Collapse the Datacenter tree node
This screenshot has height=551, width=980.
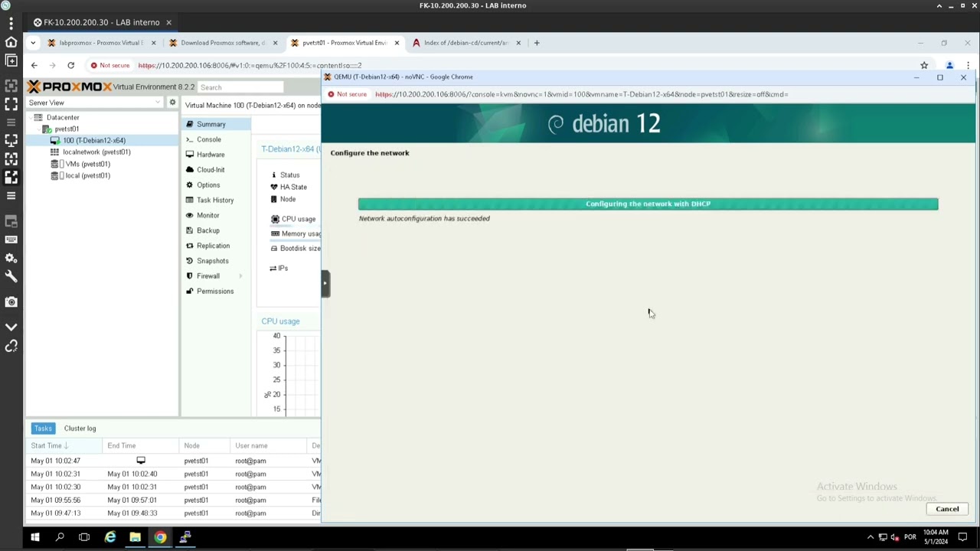(x=30, y=118)
